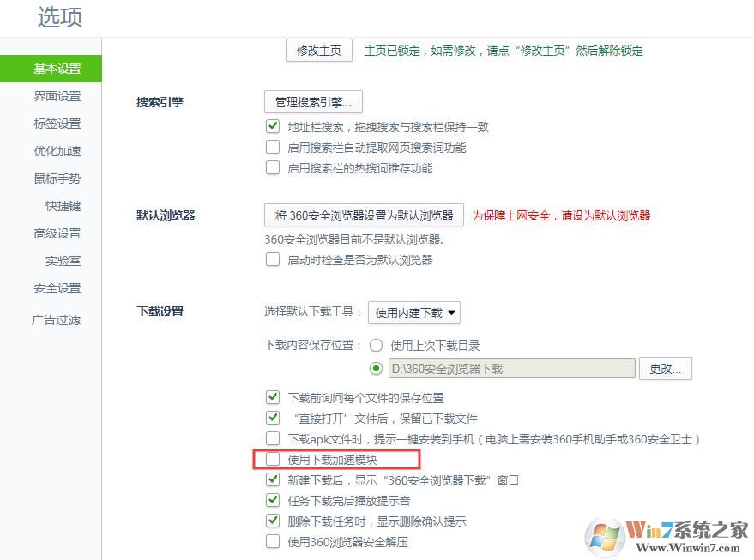Switch to 高级设置 options
Screen dimensions: 754x560
pos(57,233)
